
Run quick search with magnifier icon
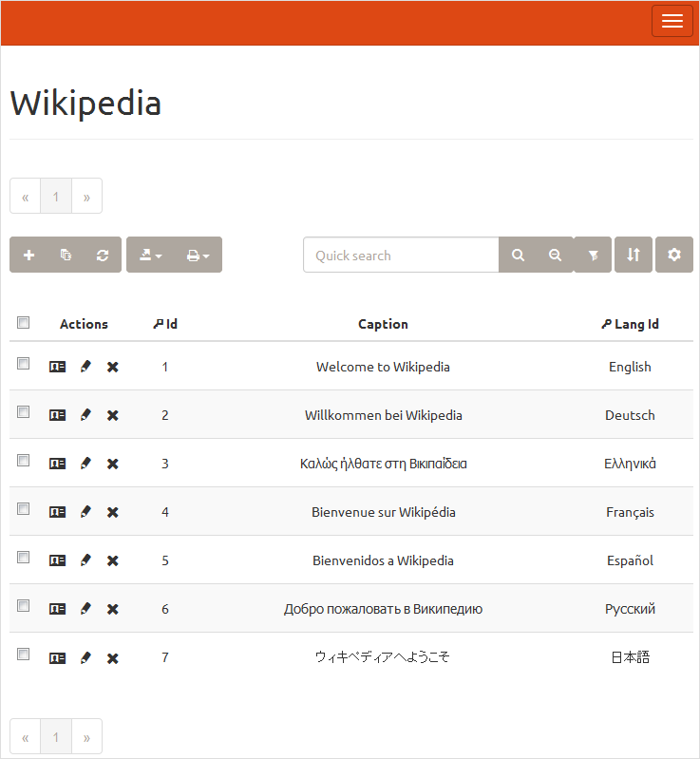(518, 255)
